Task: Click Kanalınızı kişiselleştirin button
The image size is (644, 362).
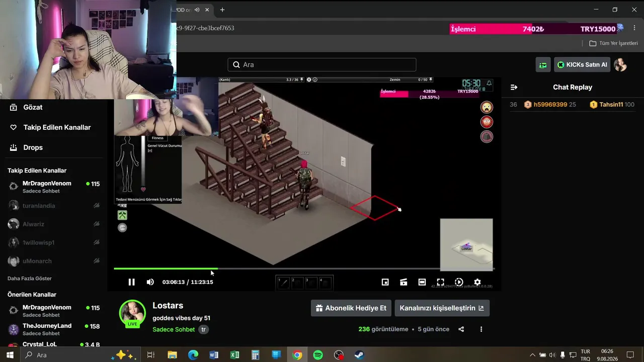Action: point(442,308)
